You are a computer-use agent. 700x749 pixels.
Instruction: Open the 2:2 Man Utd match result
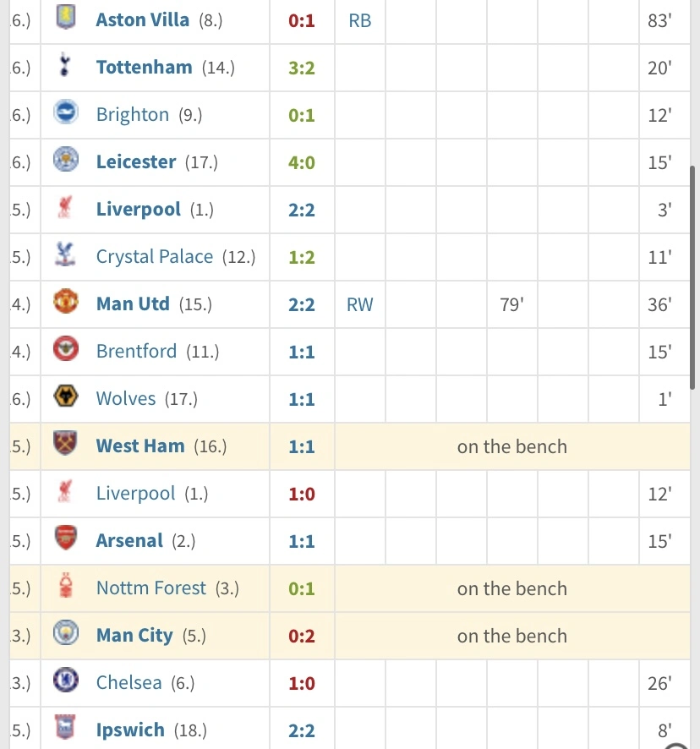pos(302,303)
